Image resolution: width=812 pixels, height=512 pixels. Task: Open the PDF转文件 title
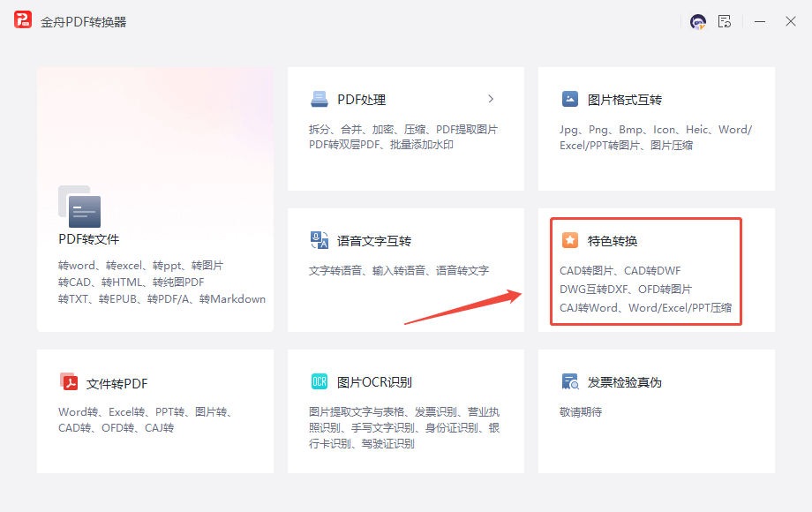pyautogui.click(x=88, y=239)
